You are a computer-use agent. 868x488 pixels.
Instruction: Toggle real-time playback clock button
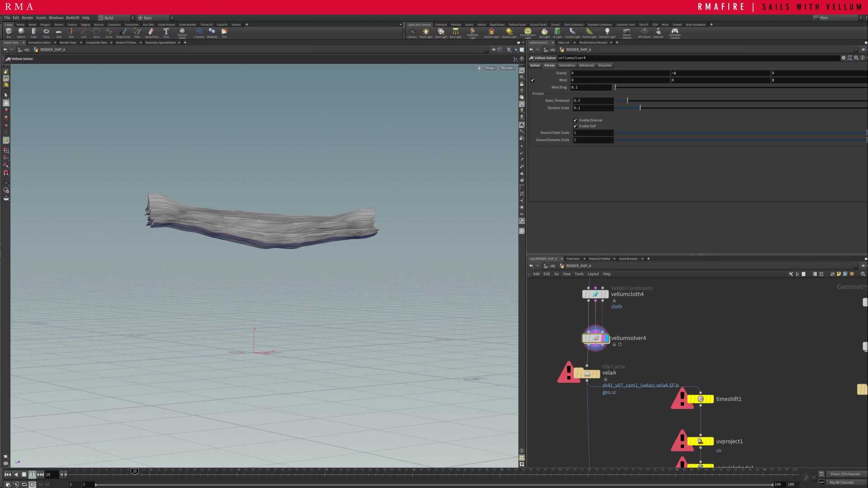pyautogui.click(x=32, y=484)
